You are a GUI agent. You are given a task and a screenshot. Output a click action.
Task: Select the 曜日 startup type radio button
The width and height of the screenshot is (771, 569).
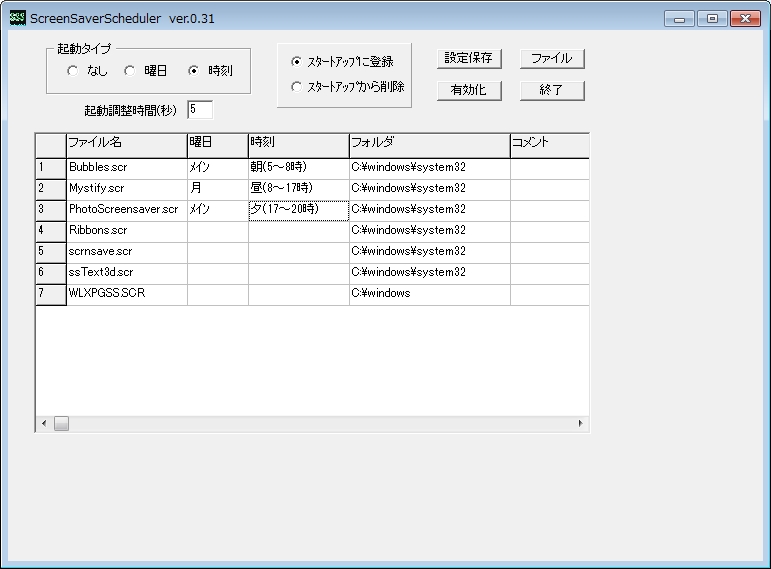point(130,71)
